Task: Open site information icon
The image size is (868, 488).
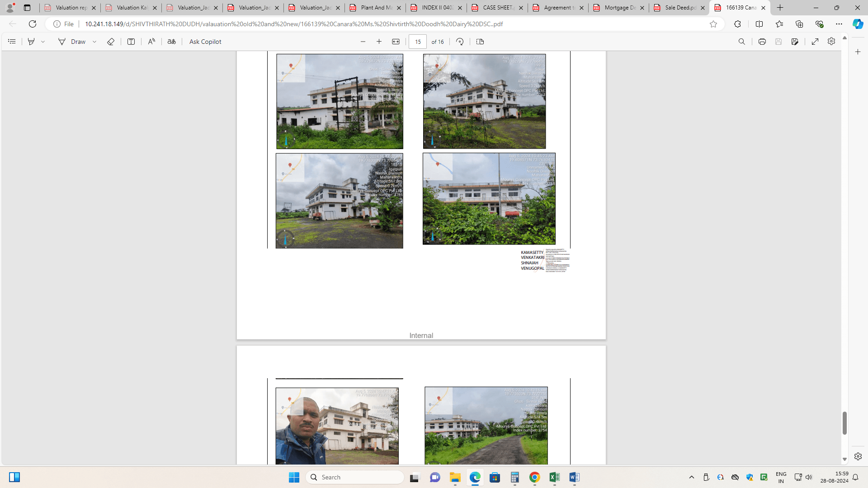Action: click(x=57, y=24)
